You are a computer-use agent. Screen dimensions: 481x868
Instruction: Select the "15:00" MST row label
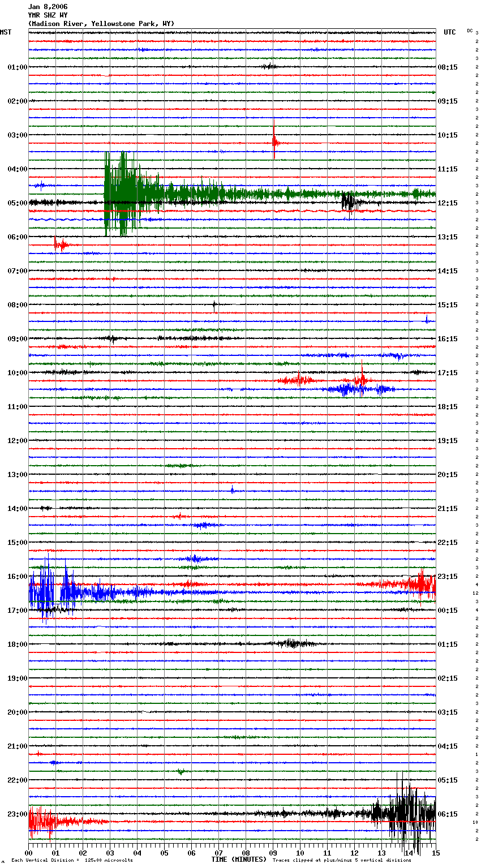click(18, 543)
